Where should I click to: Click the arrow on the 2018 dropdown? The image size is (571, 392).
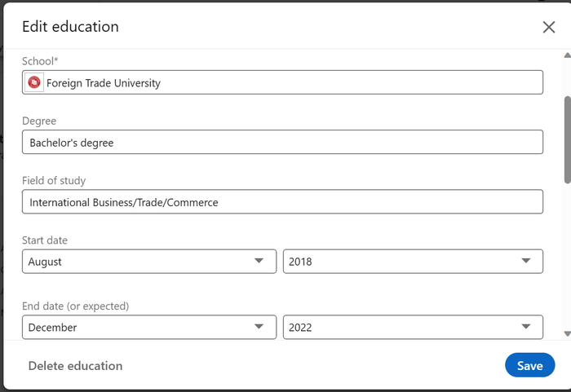(526, 261)
